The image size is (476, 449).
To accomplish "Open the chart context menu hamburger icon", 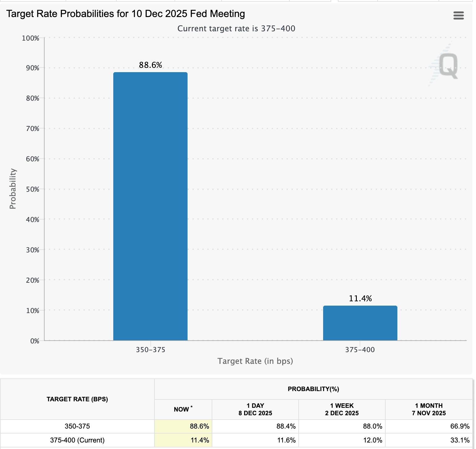I will (458, 15).
